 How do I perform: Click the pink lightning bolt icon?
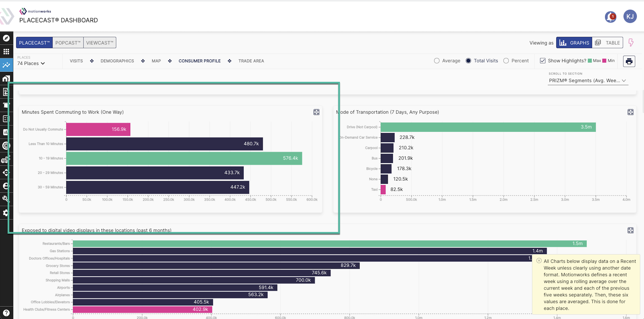(631, 42)
